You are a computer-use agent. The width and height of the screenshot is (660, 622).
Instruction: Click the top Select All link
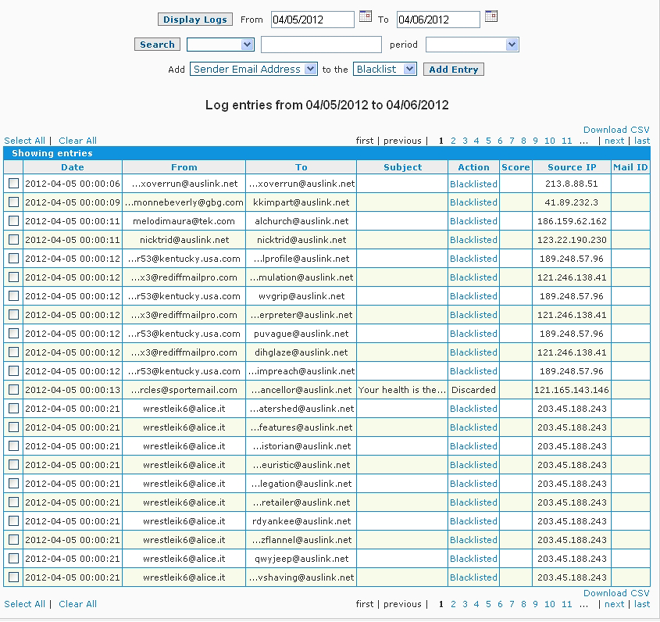click(x=24, y=141)
